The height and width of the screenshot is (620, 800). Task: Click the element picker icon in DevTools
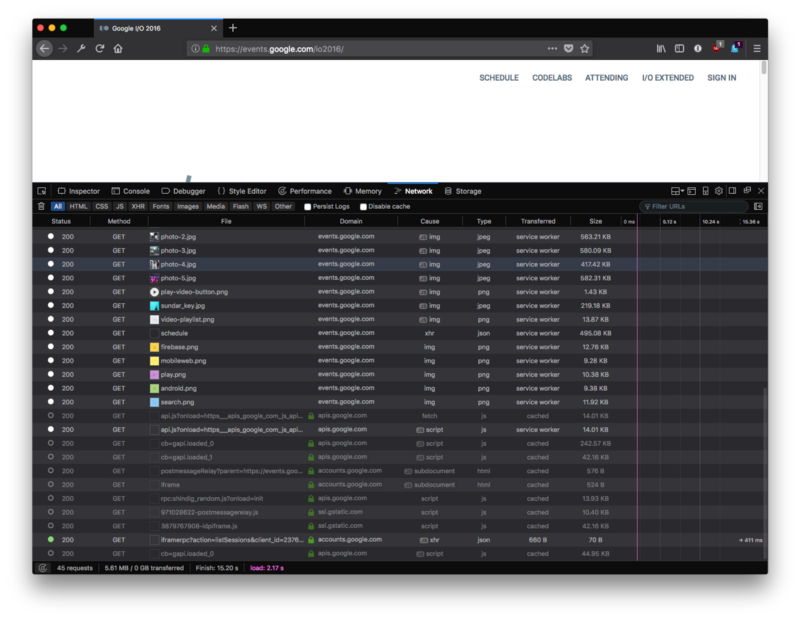click(42, 191)
